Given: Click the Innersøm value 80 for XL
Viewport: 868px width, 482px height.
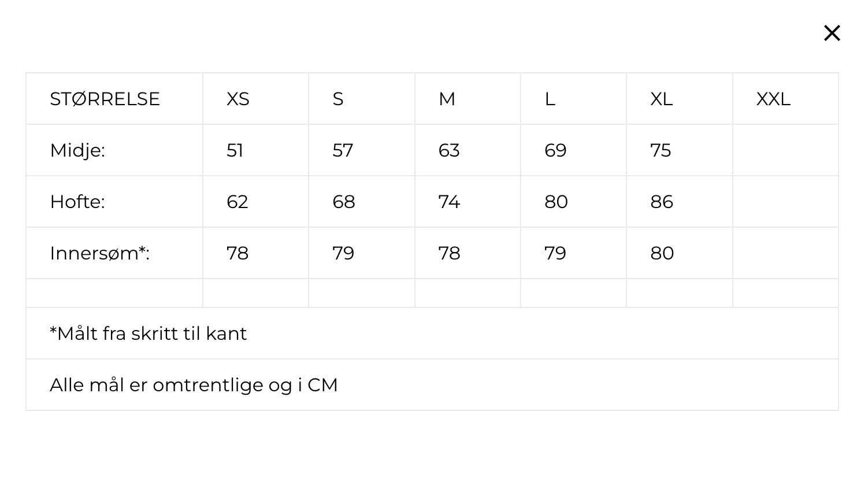Looking at the screenshot, I should pyautogui.click(x=662, y=253).
